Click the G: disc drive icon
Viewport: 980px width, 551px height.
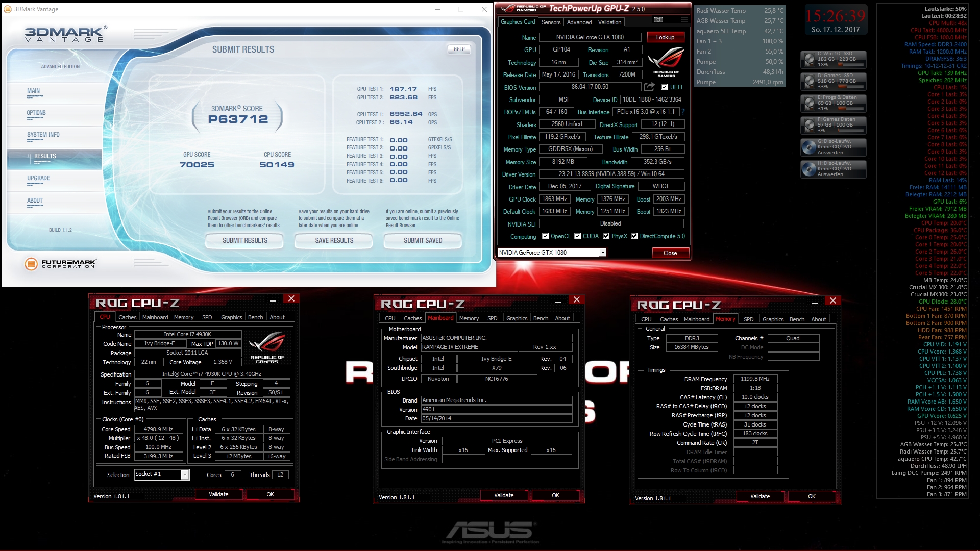tap(810, 147)
